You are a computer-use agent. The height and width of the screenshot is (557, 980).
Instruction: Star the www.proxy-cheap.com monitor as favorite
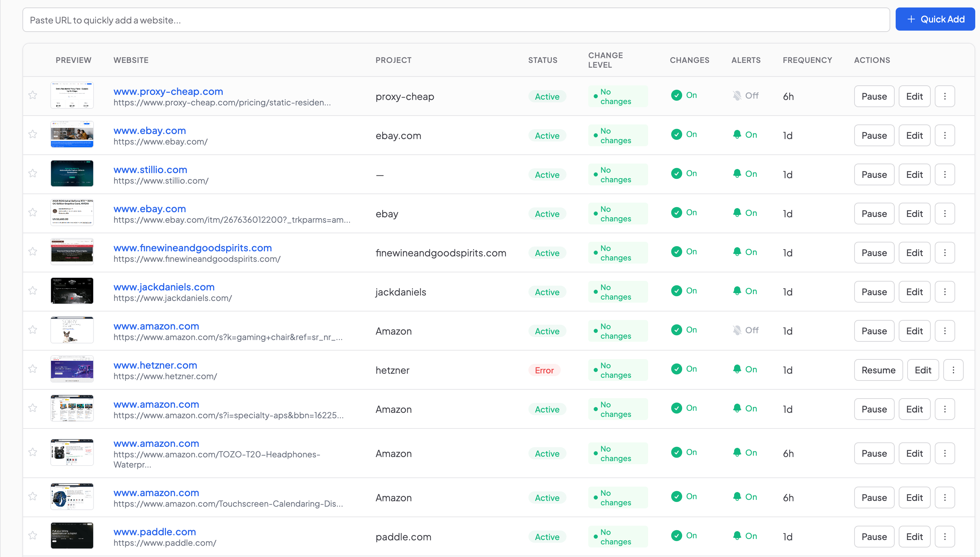point(33,95)
